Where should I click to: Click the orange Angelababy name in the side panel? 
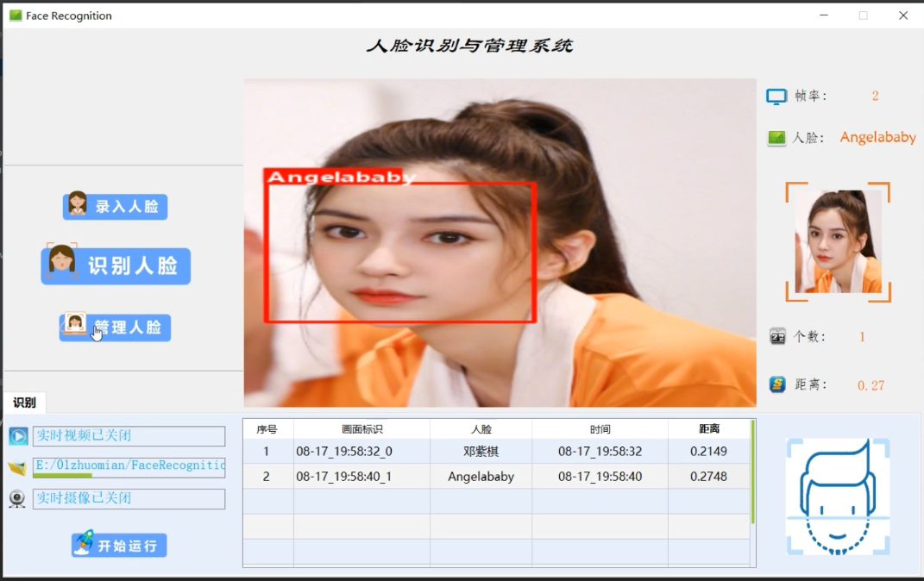click(x=877, y=137)
